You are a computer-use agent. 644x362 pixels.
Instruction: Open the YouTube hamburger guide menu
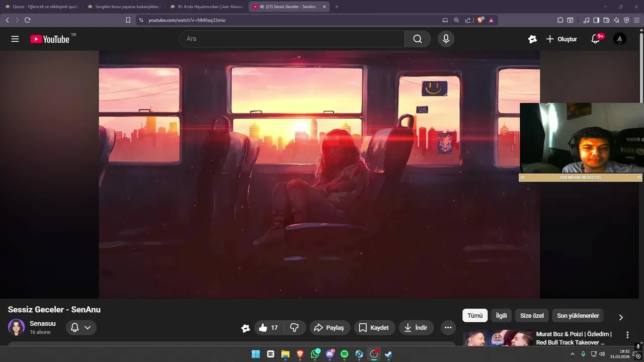click(15, 39)
